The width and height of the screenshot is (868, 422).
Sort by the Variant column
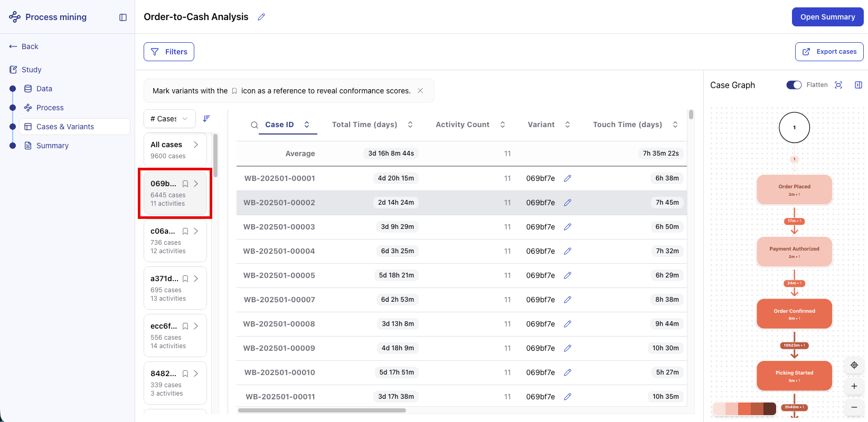(568, 124)
